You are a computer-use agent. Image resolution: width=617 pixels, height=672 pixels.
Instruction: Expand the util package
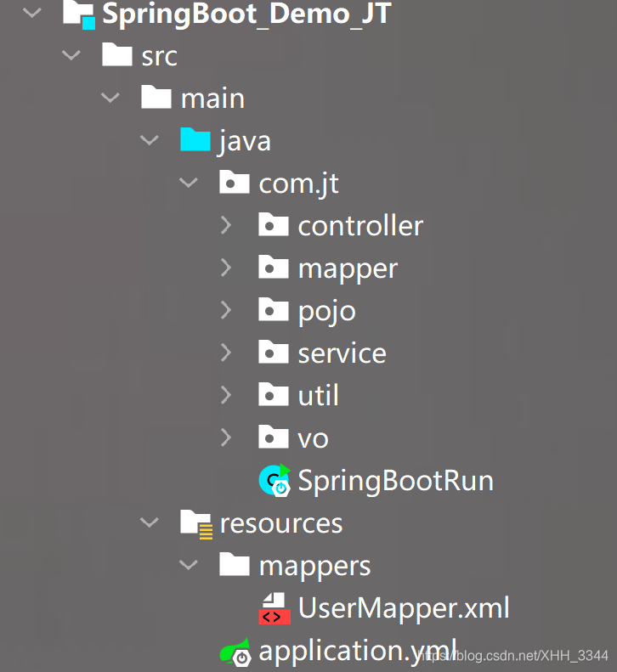[226, 395]
